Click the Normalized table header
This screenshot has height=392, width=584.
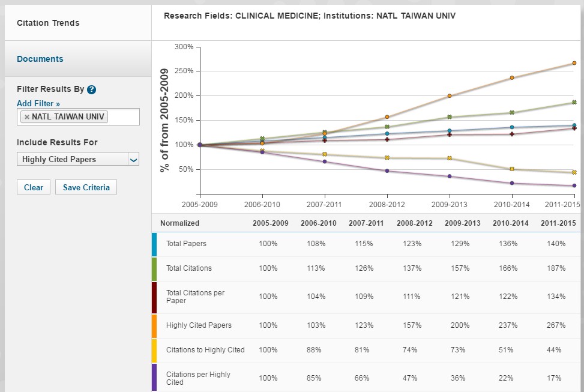coord(179,223)
